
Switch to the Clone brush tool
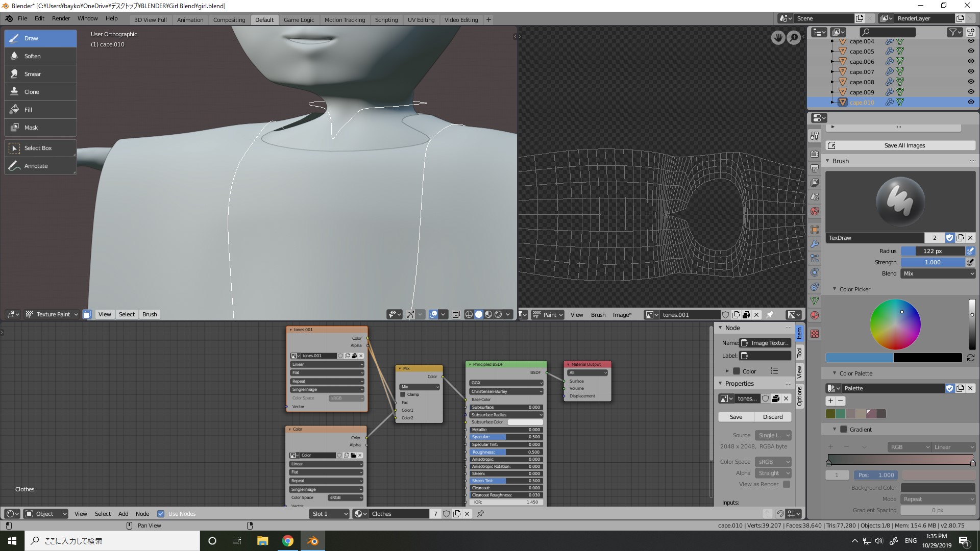pos(40,91)
